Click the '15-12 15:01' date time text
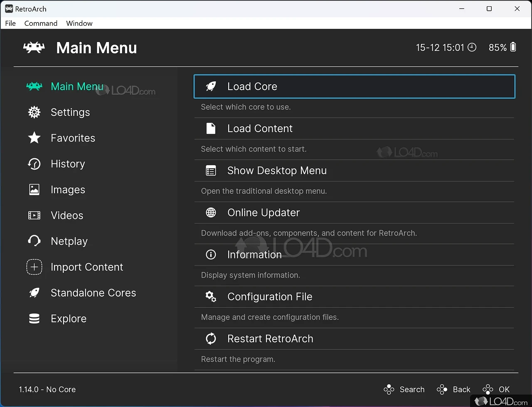532x407 pixels. pos(440,47)
